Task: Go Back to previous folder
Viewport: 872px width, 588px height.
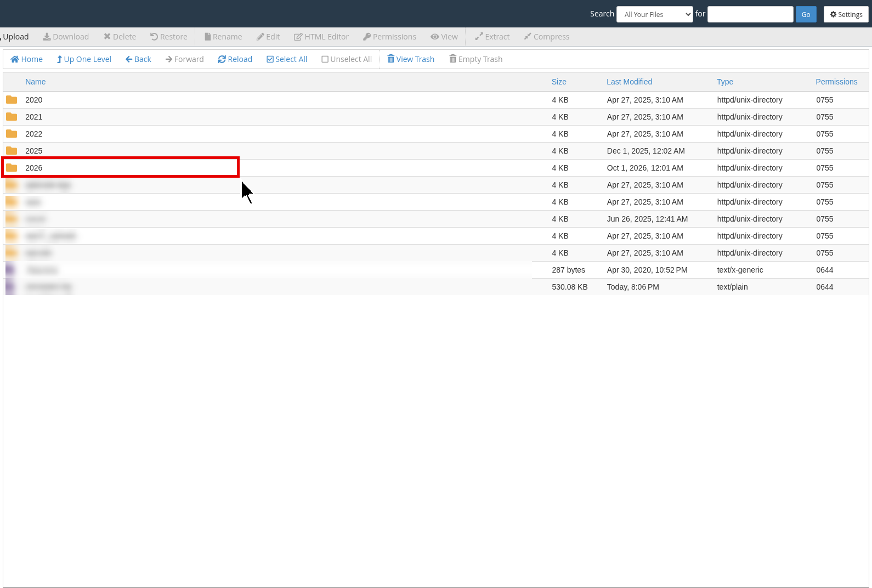Action: (138, 59)
